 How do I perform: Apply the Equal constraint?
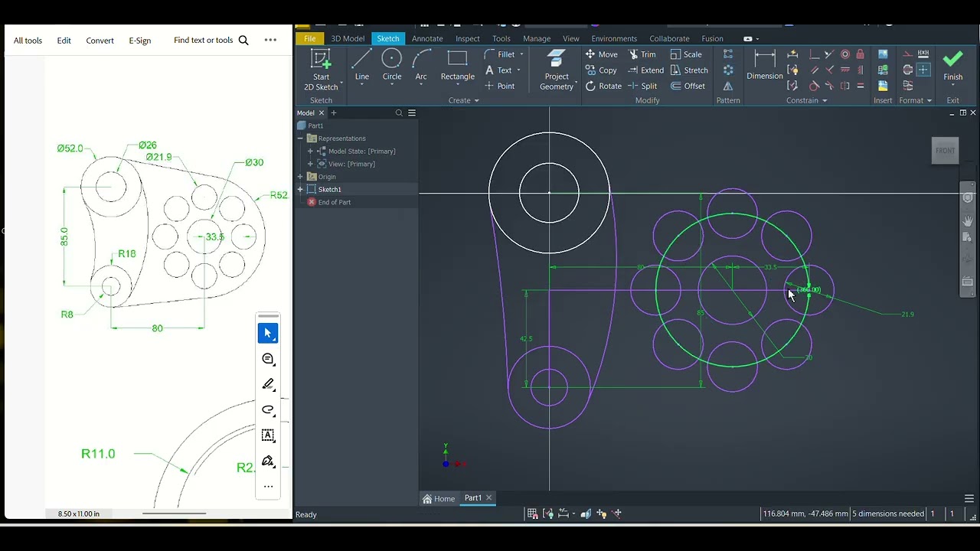861,86
